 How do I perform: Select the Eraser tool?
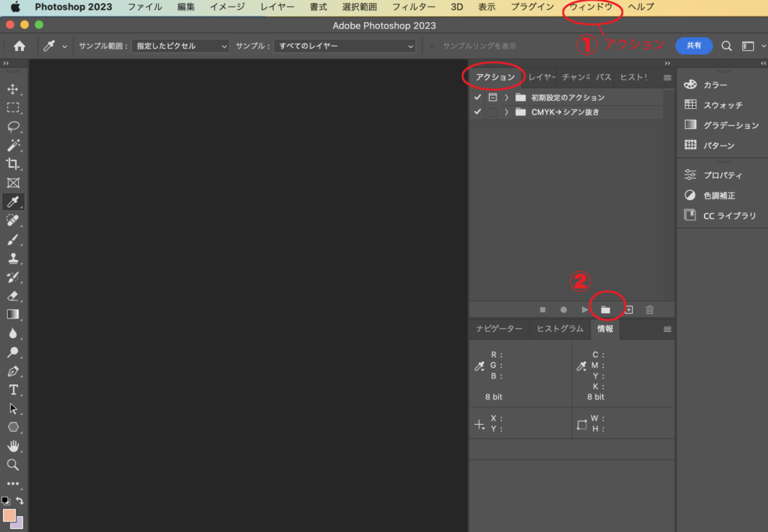pyautogui.click(x=13, y=296)
